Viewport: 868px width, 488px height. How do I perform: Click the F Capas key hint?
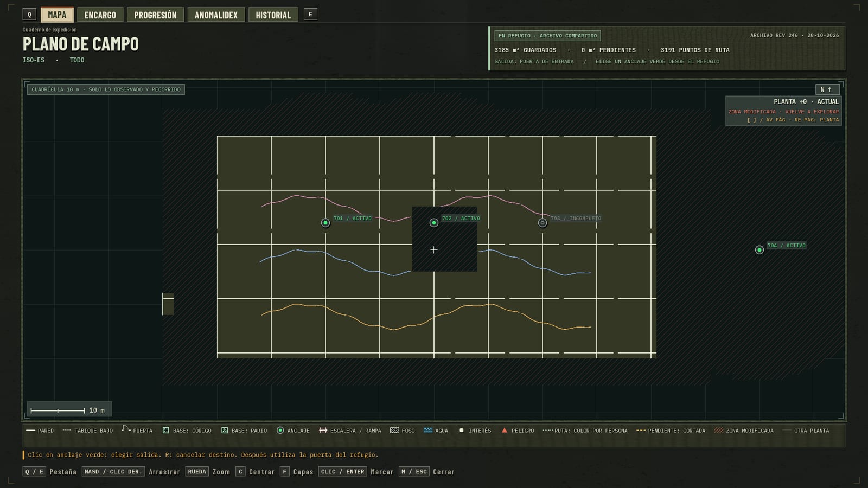point(297,472)
